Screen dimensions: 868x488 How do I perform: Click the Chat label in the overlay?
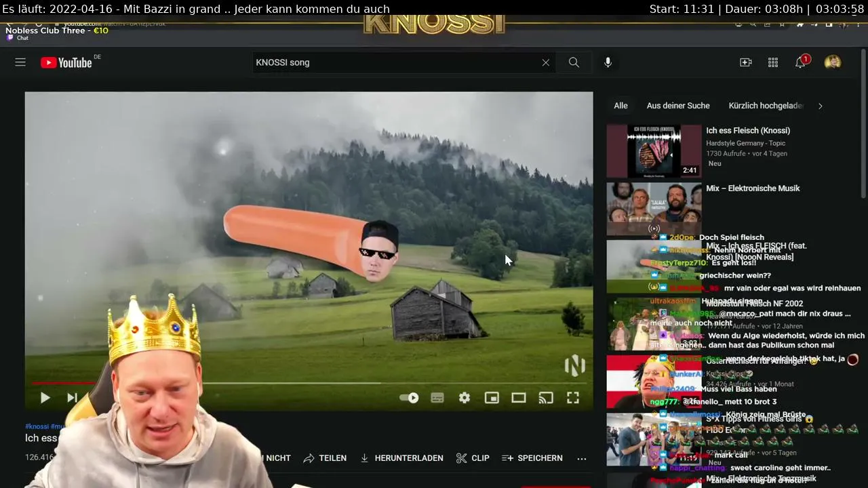[x=22, y=38]
